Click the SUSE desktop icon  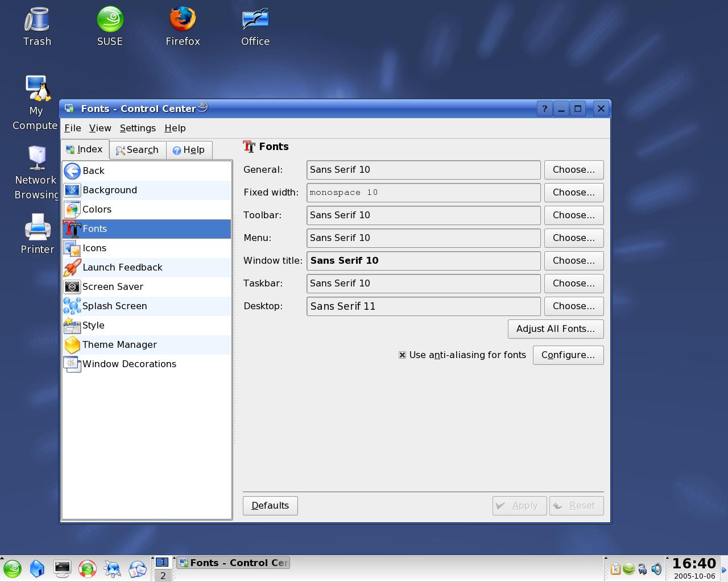(110, 26)
